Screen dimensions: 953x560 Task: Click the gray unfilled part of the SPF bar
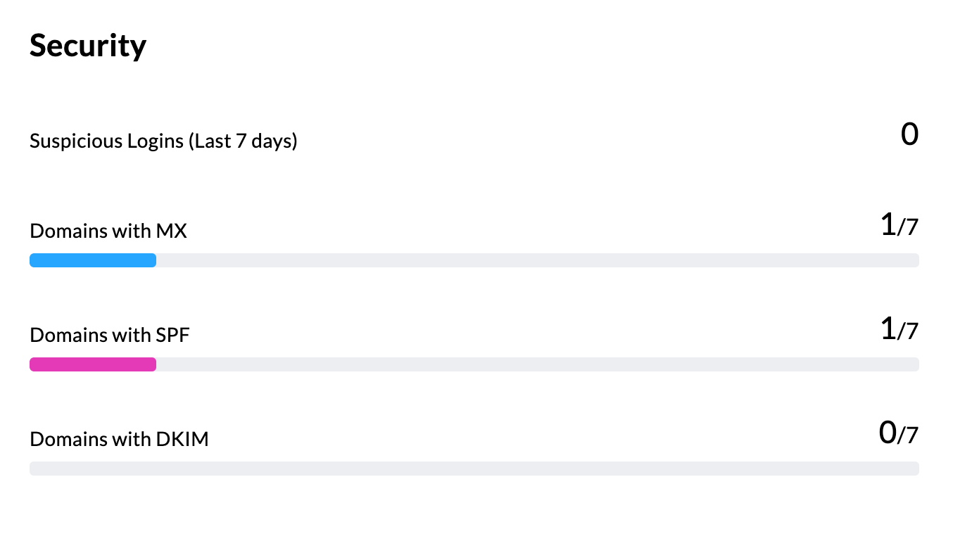pyautogui.click(x=535, y=364)
